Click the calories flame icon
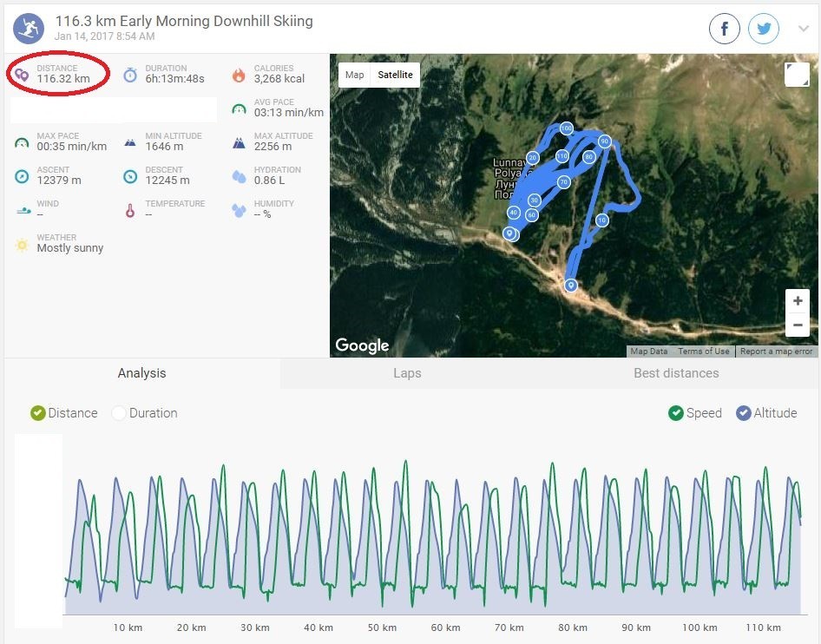Screen dimensions: 821x644 point(239,75)
